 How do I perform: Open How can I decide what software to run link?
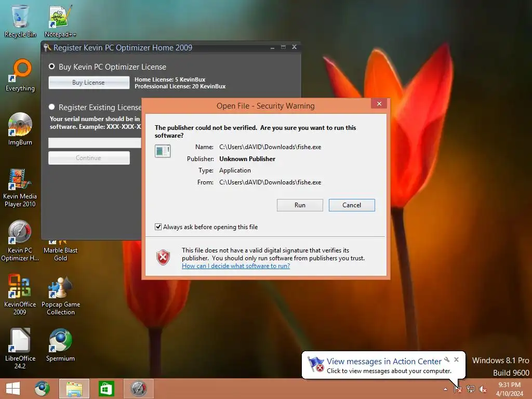tap(236, 266)
